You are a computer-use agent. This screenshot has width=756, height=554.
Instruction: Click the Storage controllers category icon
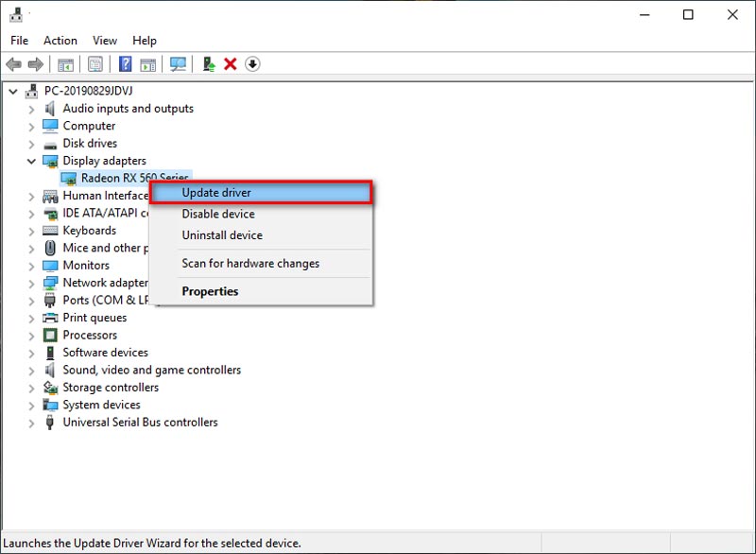[50, 388]
